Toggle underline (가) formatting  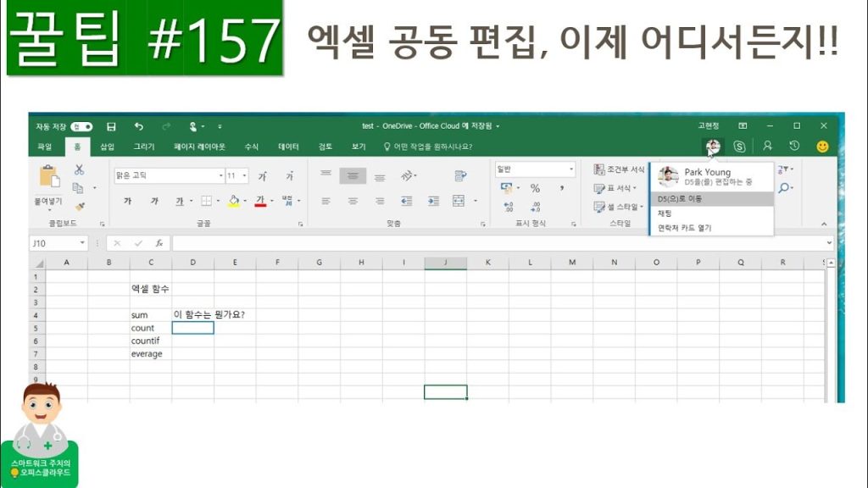point(180,202)
